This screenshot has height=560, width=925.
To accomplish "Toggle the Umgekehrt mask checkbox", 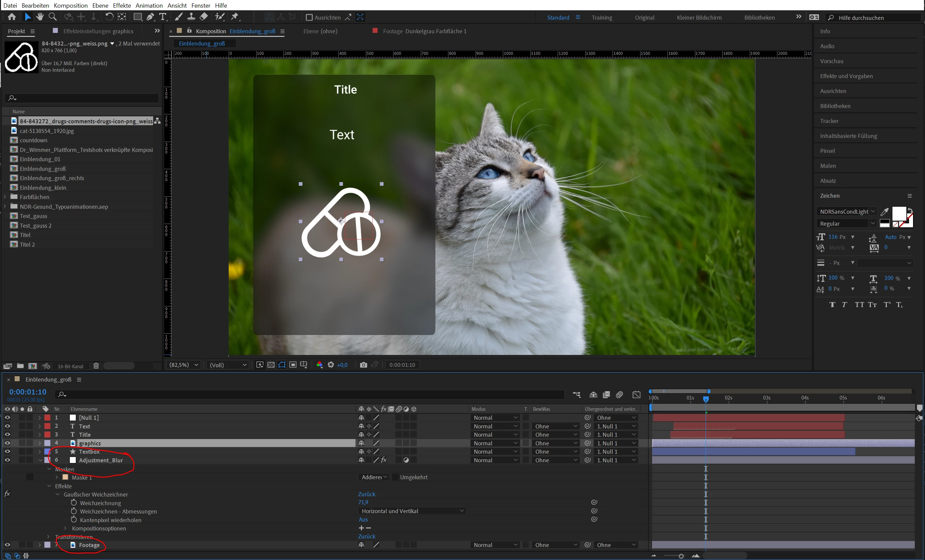I will pos(395,477).
